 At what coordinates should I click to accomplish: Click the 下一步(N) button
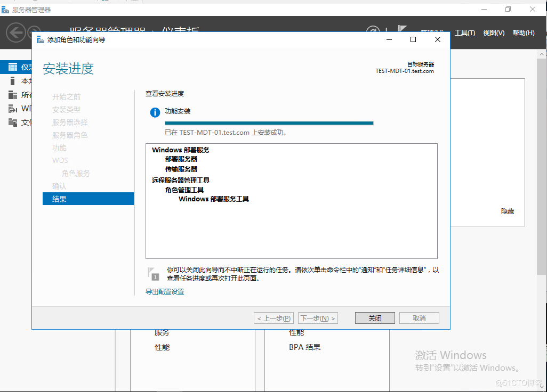(x=318, y=318)
